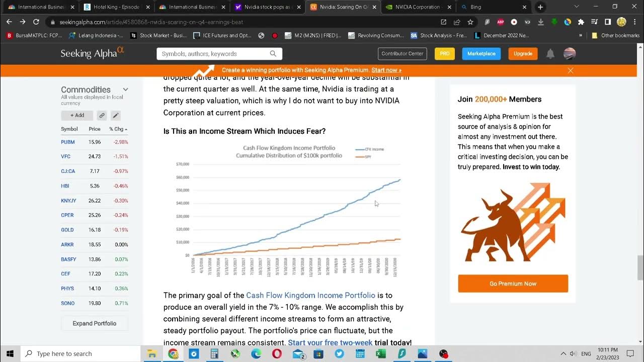Image resolution: width=644 pixels, height=362 pixels.
Task: Open the Mail app on the taskbar
Action: [298, 353]
